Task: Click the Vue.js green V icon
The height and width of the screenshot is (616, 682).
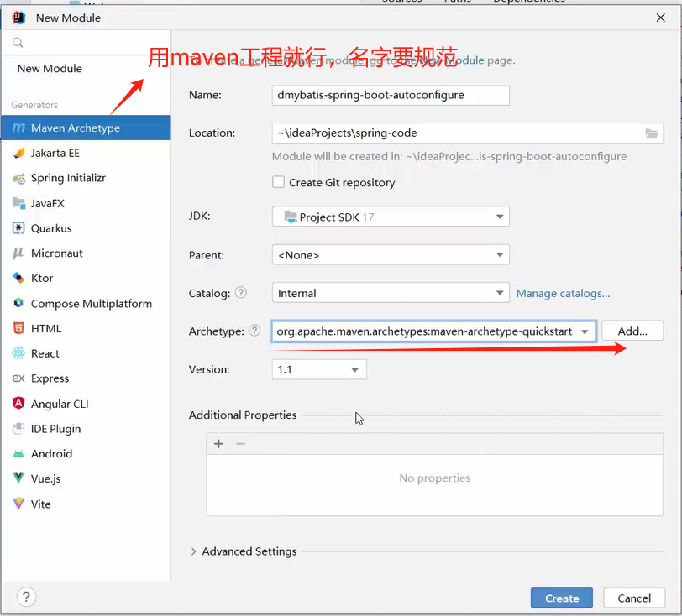Action: pyautogui.click(x=18, y=478)
